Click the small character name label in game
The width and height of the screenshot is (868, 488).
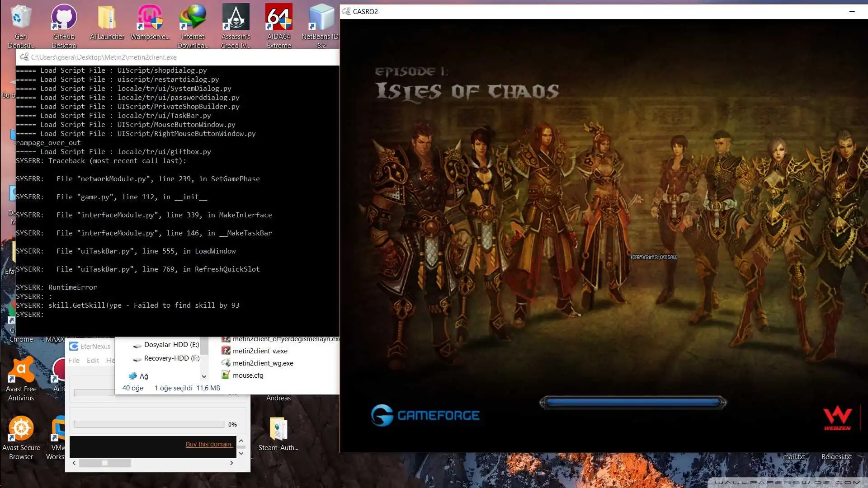point(654,257)
